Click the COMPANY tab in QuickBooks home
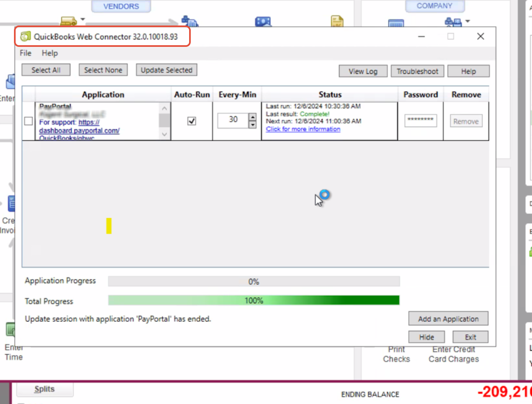Viewport: 532px width, 404px height. [435, 6]
